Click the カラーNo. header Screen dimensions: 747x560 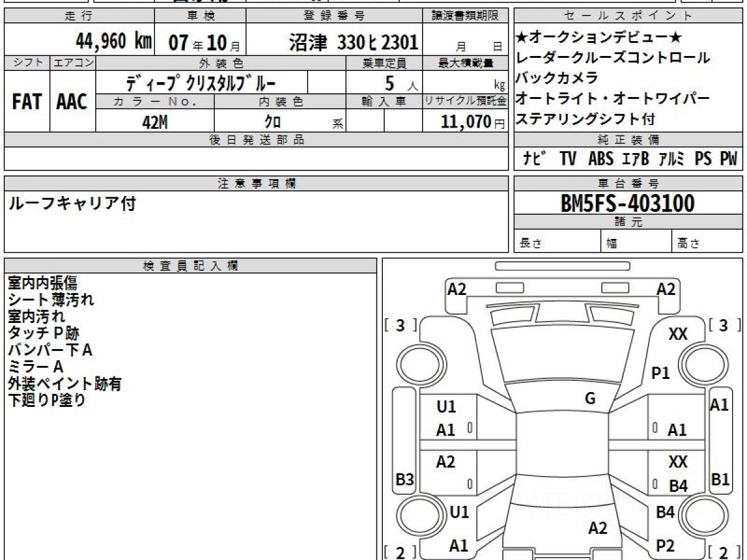[x=156, y=101]
